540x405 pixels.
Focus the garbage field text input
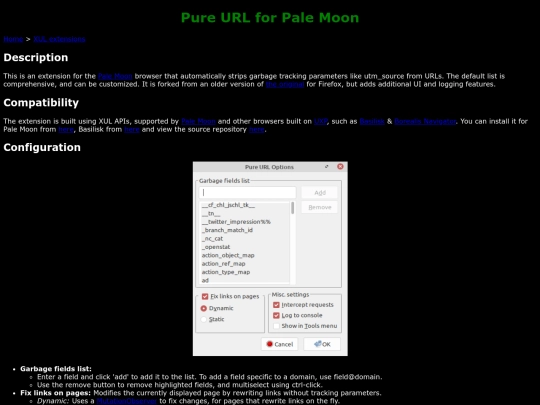247,193
